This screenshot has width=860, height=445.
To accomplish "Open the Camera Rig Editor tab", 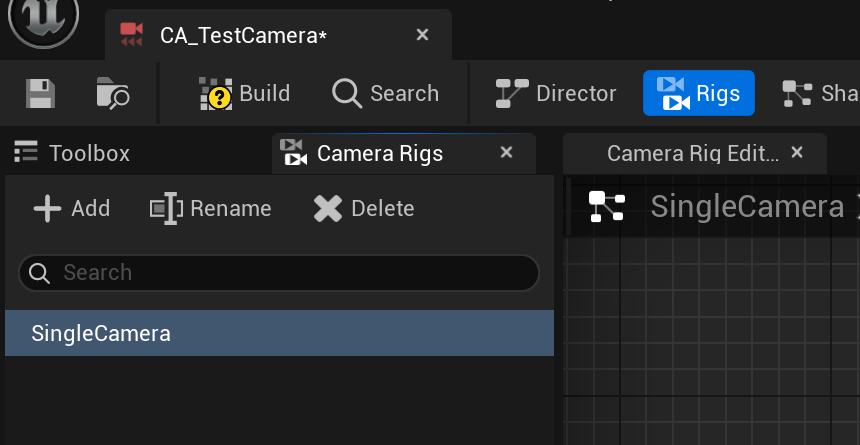I will click(692, 153).
